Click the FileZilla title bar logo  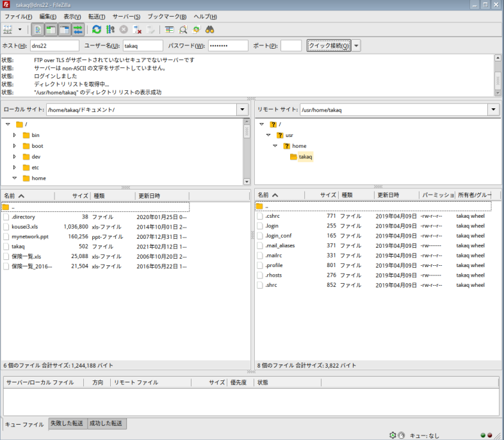coord(6,4)
